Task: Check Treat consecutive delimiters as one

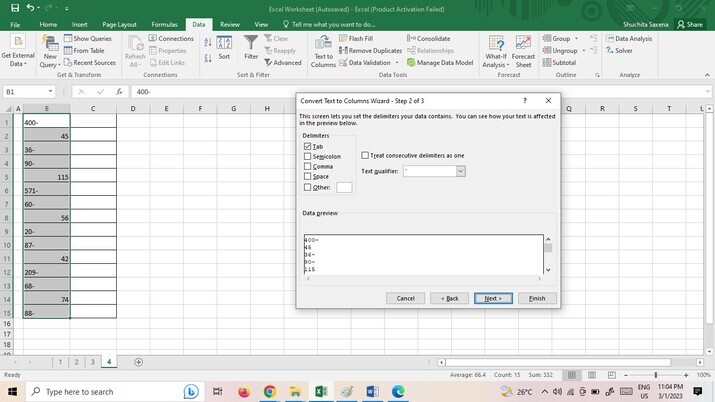Action: tap(365, 156)
